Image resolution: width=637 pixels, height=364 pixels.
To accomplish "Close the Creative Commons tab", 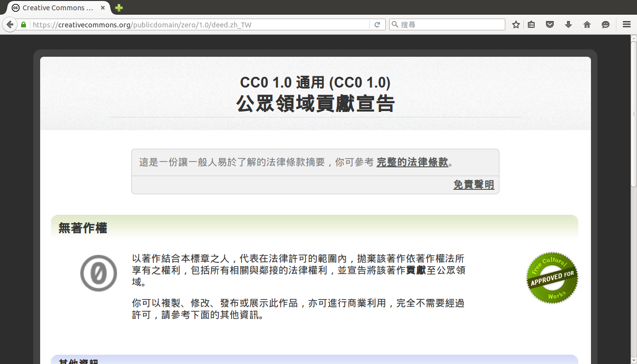I will [x=103, y=8].
